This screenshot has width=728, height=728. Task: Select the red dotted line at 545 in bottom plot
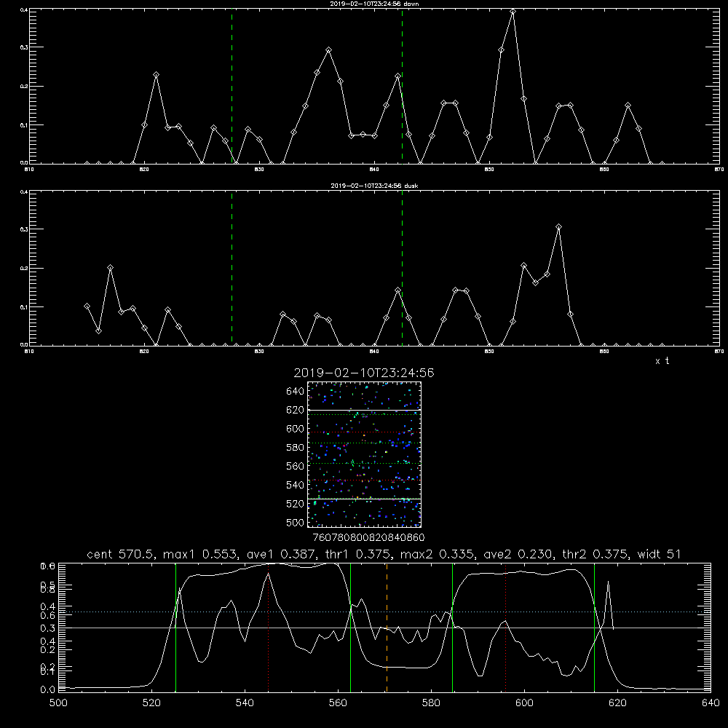point(269,627)
